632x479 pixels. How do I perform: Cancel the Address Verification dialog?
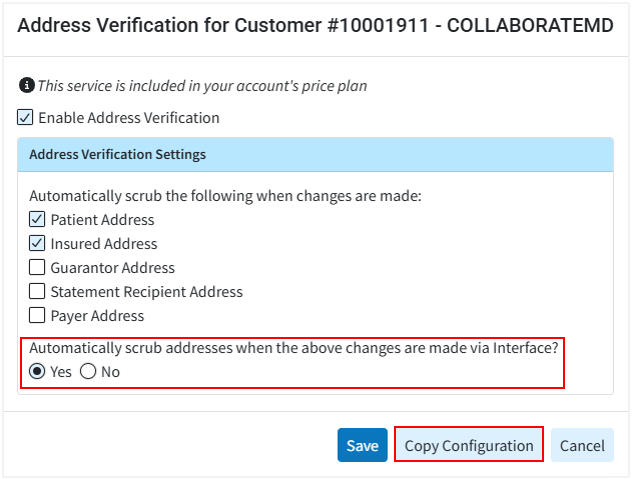tap(582, 445)
